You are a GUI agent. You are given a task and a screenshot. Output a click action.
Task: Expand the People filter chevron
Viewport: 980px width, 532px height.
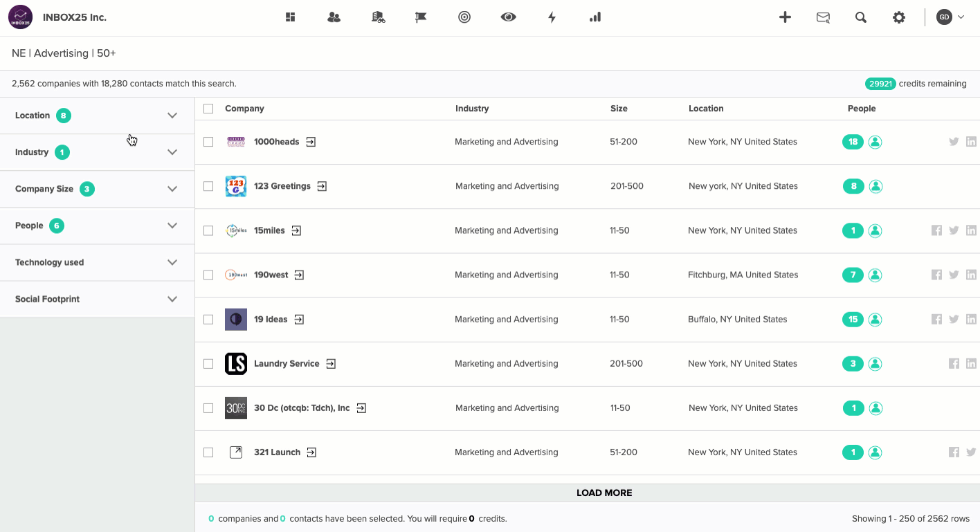tap(172, 226)
